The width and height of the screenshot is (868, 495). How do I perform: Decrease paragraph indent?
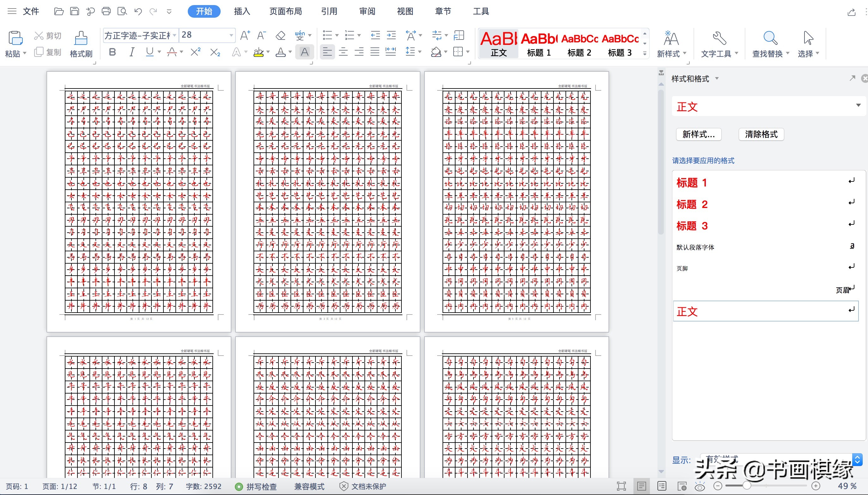pos(375,35)
